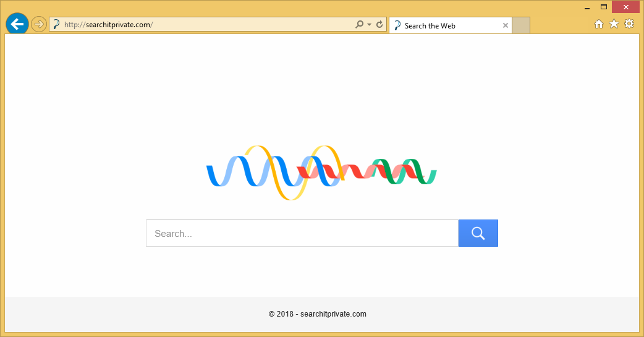The image size is (644, 337).
Task: Click the browser Back arrow button
Action: click(x=17, y=24)
